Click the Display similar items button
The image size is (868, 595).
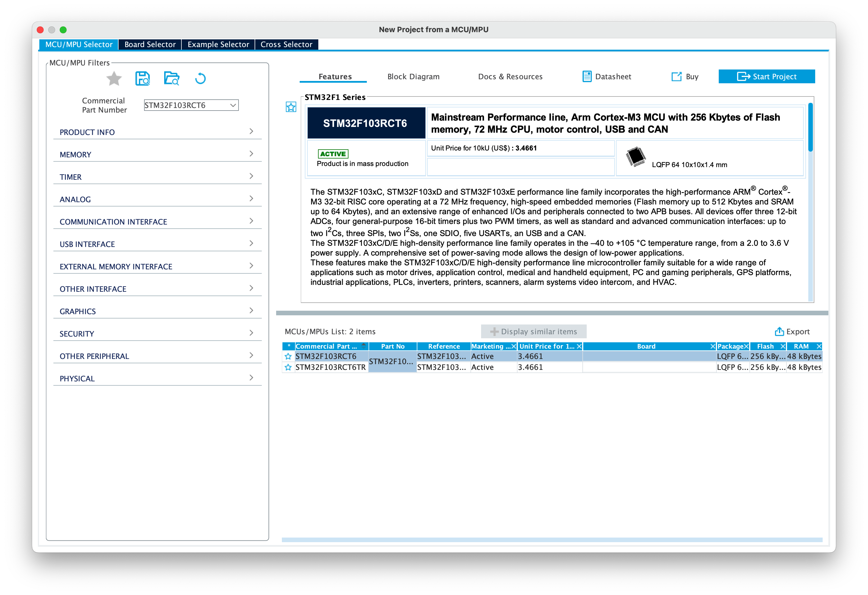click(533, 331)
